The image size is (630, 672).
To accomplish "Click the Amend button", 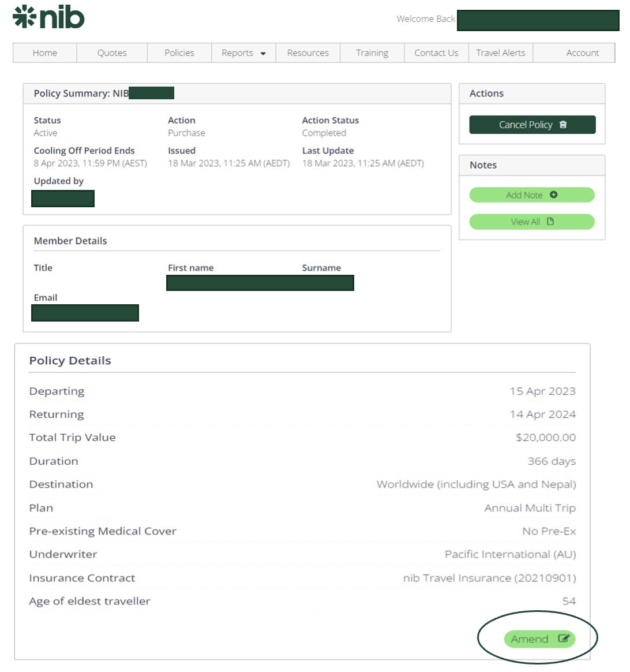I will pyautogui.click(x=539, y=639).
